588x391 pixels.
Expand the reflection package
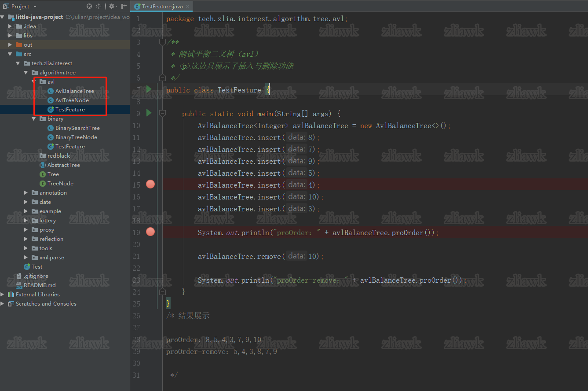[x=27, y=239]
